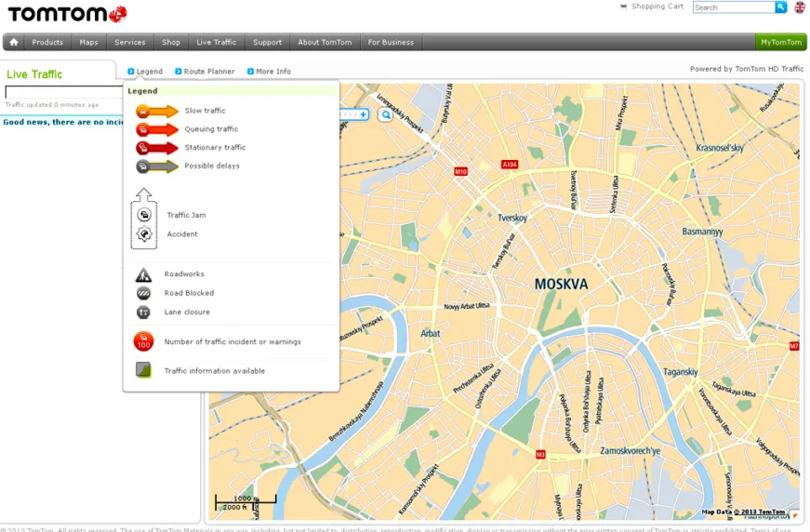The width and height of the screenshot is (810, 532).
Task: Click the Roadworks warning triangle icon
Action: click(x=143, y=274)
